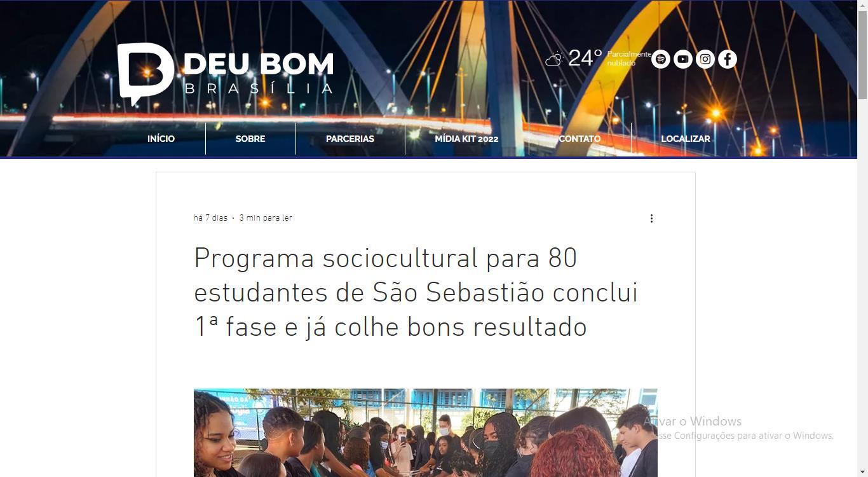The image size is (868, 477).
Task: Click the article headline about São Sebastião
Action: click(x=416, y=293)
